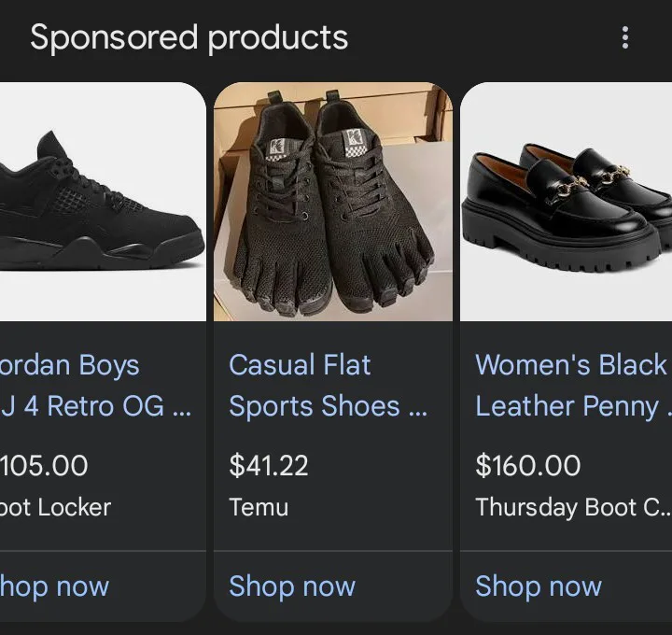The width and height of the screenshot is (672, 635).
Task: Open the Women's Black Leather Penny title
Action: point(571,385)
